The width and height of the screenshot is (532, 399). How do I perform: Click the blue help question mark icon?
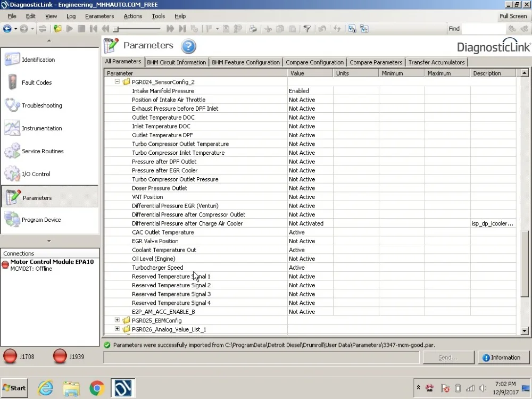point(188,46)
